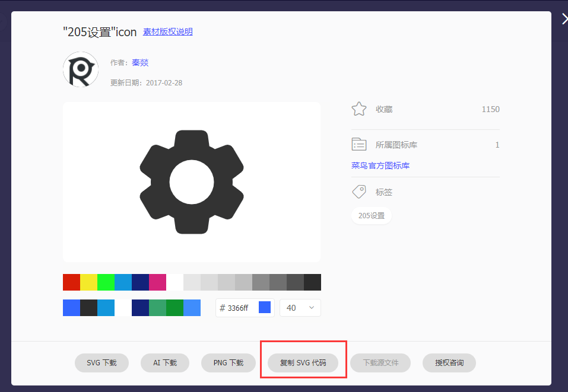
Task: Click the 授权咨询 button
Action: (x=449, y=362)
